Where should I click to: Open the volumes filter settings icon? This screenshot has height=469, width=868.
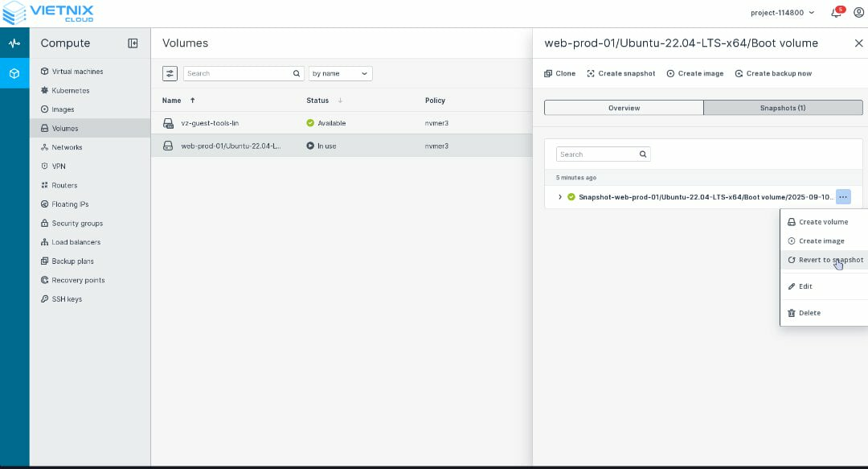[x=170, y=73]
